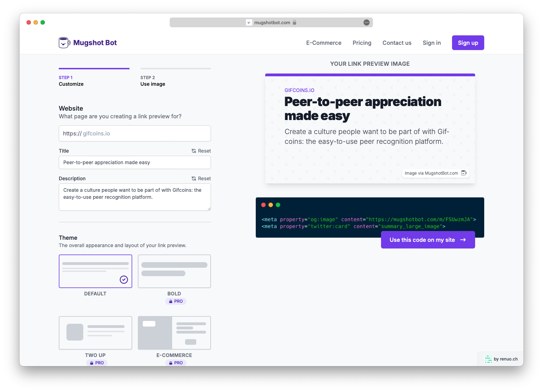The height and width of the screenshot is (392, 543).
Task: Go to Step 2 Use image
Action: [153, 81]
